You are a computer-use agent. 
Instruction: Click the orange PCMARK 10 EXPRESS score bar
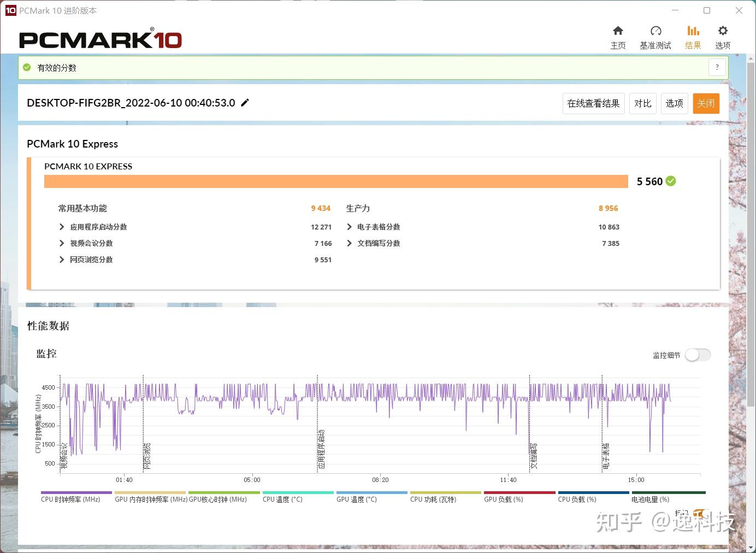[336, 181]
